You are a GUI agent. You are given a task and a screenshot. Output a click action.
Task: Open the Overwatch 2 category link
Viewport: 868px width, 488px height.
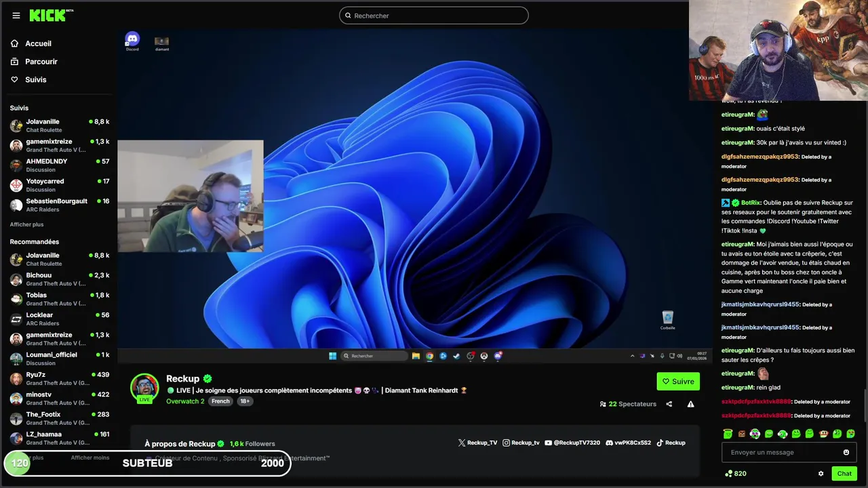[x=185, y=401]
